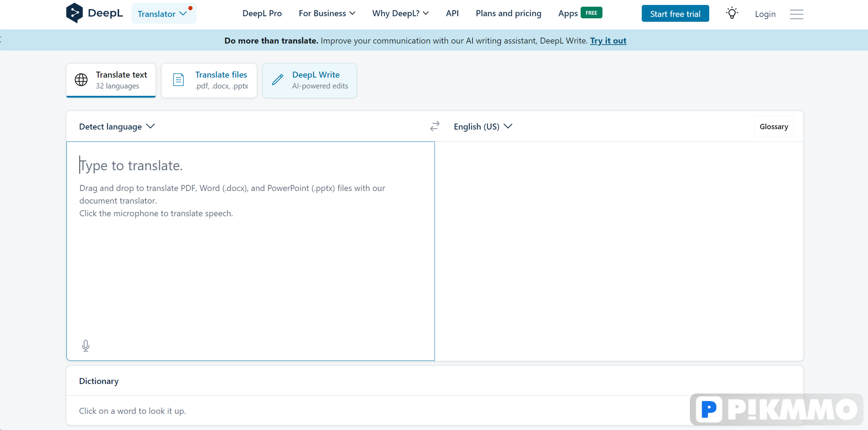Viewport: 868px width, 430px height.
Task: Switch to the DeepL Write tab
Action: click(x=309, y=80)
